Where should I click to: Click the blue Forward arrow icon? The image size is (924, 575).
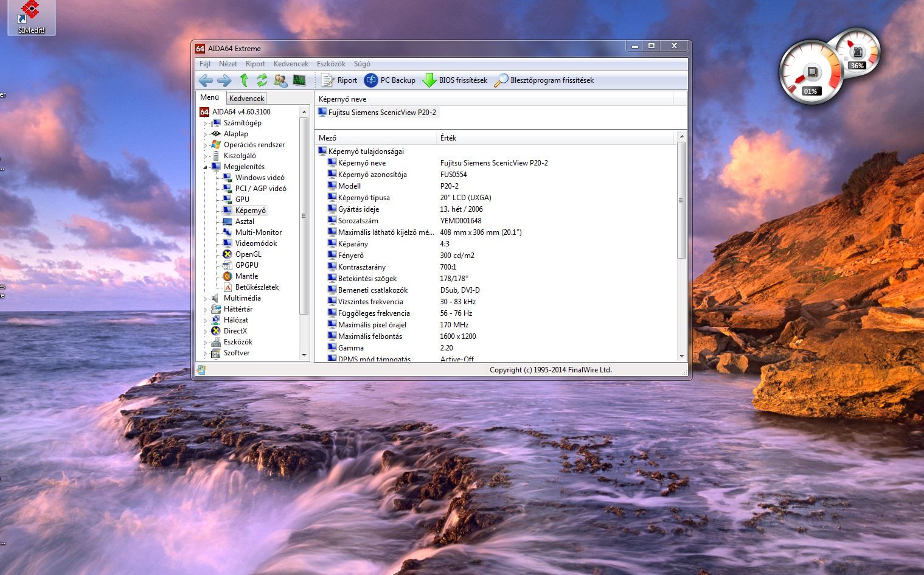(x=224, y=80)
